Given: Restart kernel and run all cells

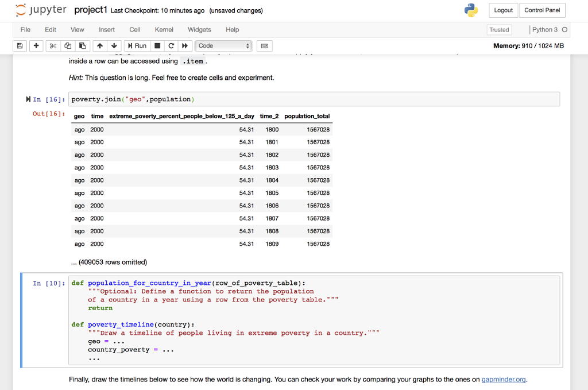Looking at the screenshot, I should (x=185, y=46).
